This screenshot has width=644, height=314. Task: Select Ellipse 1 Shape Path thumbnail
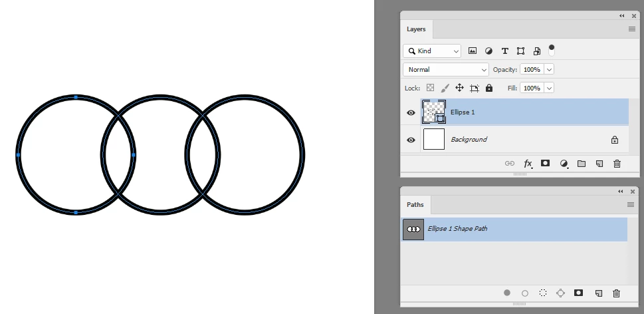pyautogui.click(x=413, y=230)
